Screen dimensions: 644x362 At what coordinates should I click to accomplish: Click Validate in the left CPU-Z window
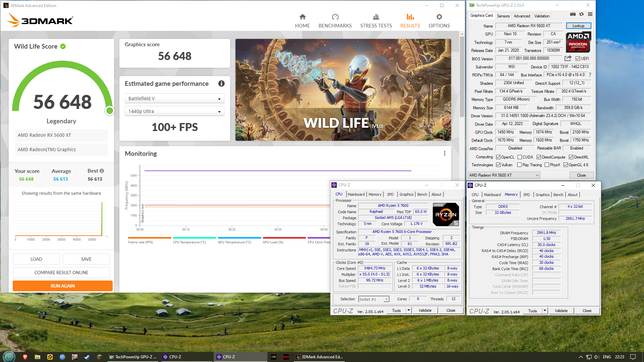(425, 310)
